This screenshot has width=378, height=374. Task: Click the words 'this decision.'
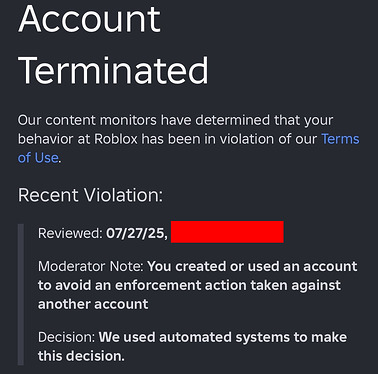click(81, 356)
